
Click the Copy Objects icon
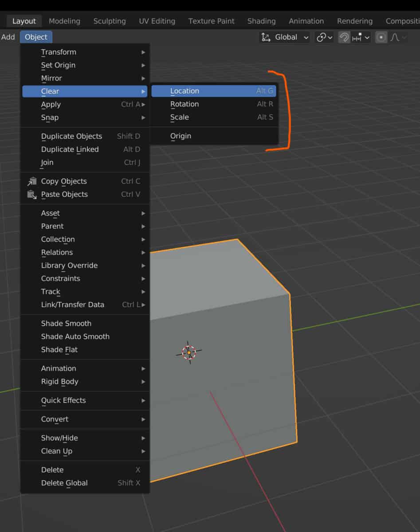[x=32, y=181]
